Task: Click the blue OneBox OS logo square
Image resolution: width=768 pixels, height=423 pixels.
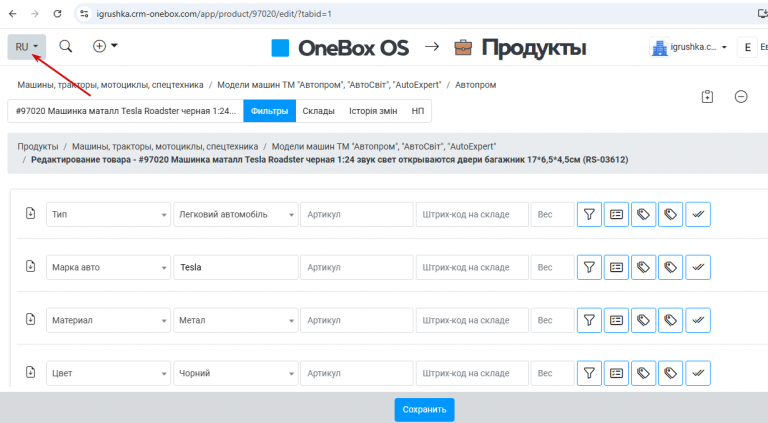Action: point(280,48)
